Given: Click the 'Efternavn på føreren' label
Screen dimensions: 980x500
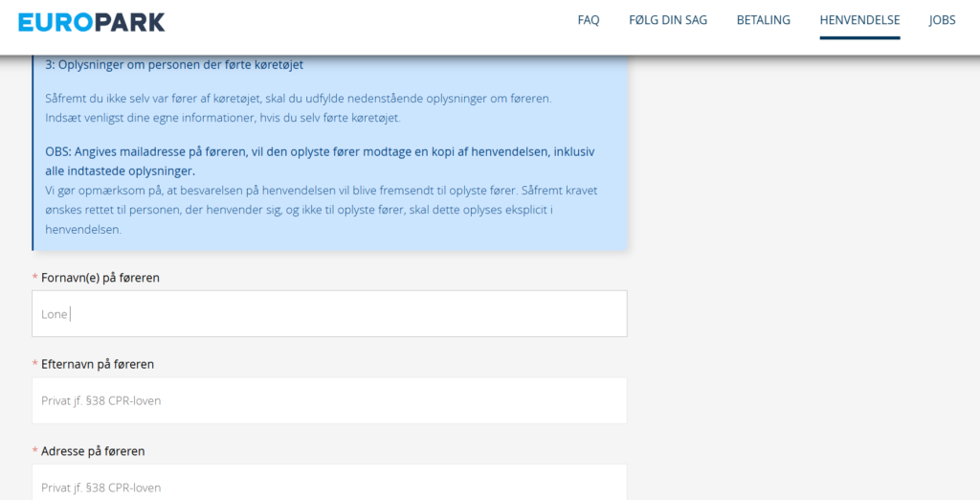Looking at the screenshot, I should (x=97, y=364).
